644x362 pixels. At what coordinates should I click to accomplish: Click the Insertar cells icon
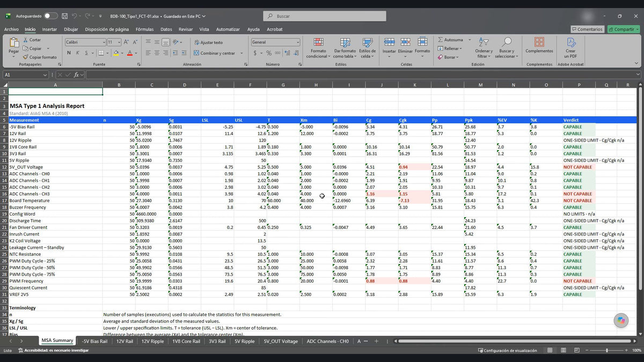(x=389, y=41)
